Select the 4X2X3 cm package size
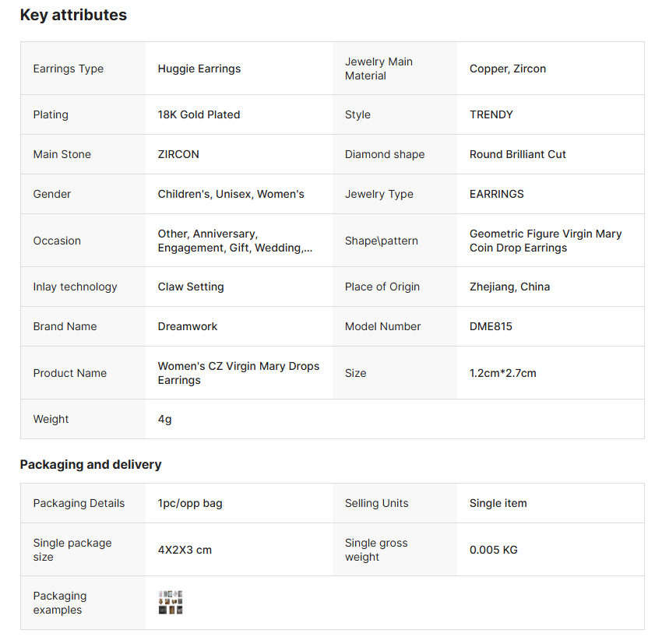The height and width of the screenshot is (644, 655). tap(185, 550)
